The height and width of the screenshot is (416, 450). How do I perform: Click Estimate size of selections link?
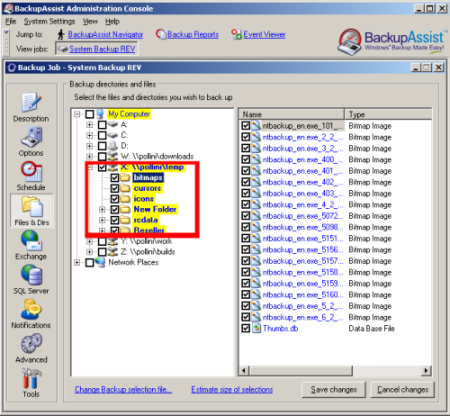[x=232, y=389]
